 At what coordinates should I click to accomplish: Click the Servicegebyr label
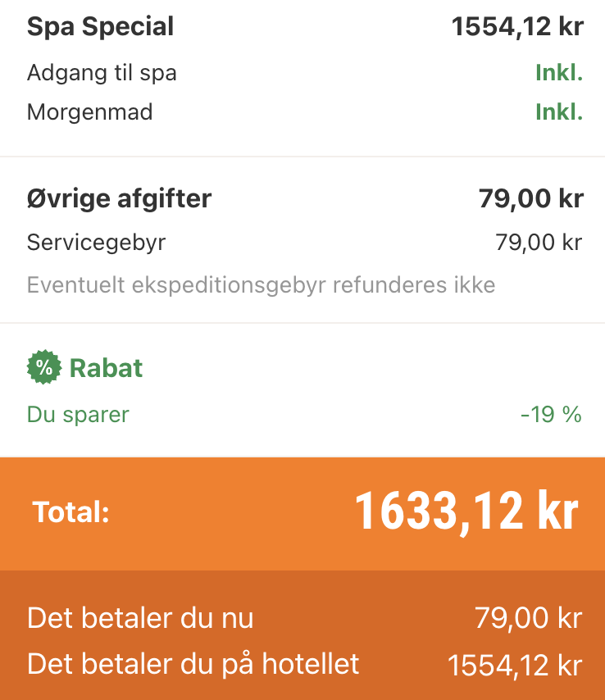tap(96, 243)
